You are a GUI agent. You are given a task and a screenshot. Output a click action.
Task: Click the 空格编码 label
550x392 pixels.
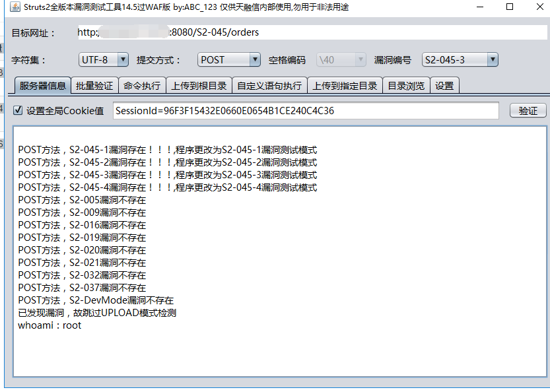pos(287,60)
